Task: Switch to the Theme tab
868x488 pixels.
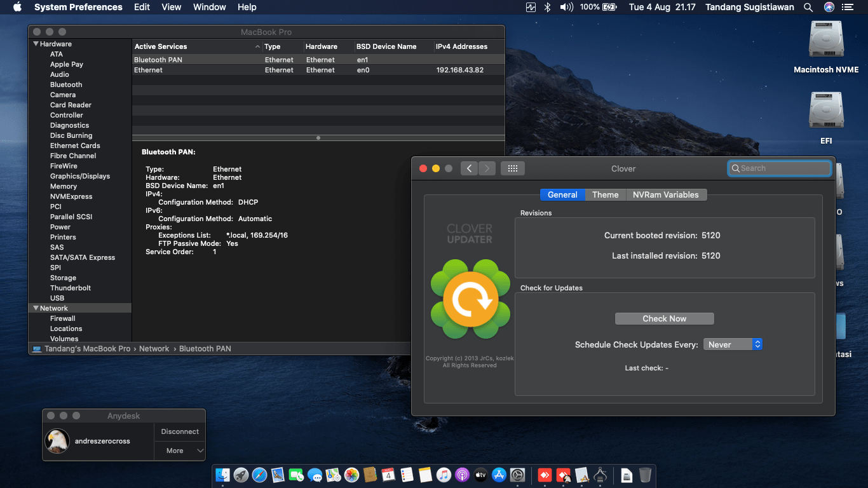Action: tap(605, 194)
